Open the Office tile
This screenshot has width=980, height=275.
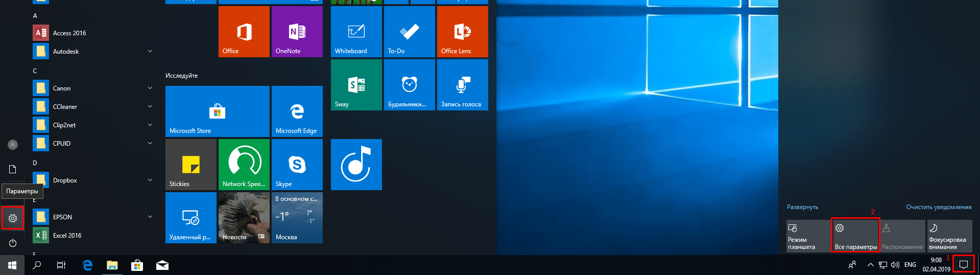point(244,32)
